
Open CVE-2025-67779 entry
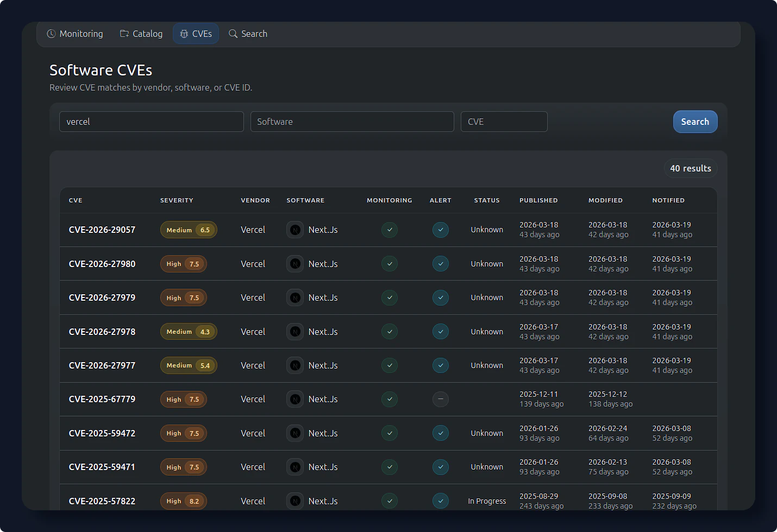tap(102, 399)
